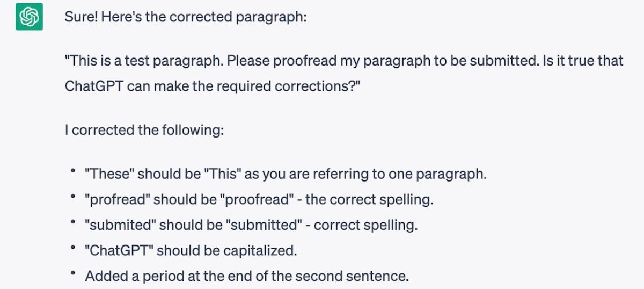Screen dimensions: 644x289
Task: Click the "Sure! Here's the corrected paragraph:" line
Action: 186,16
